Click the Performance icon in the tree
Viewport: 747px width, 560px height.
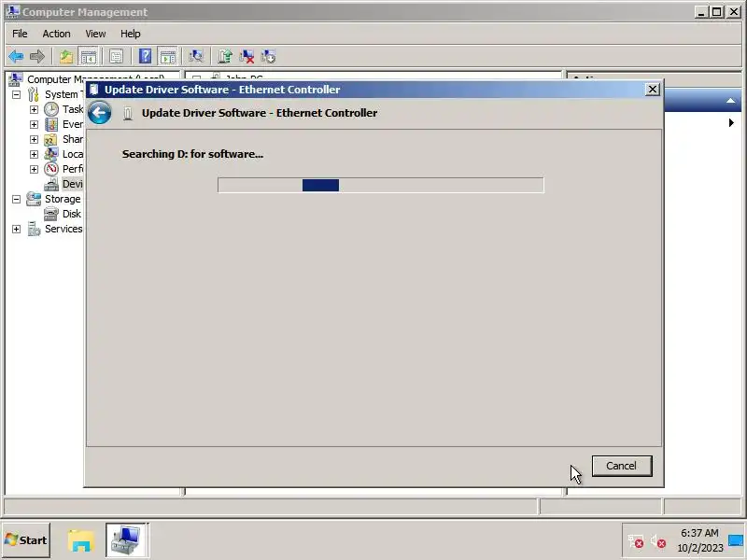[51, 169]
